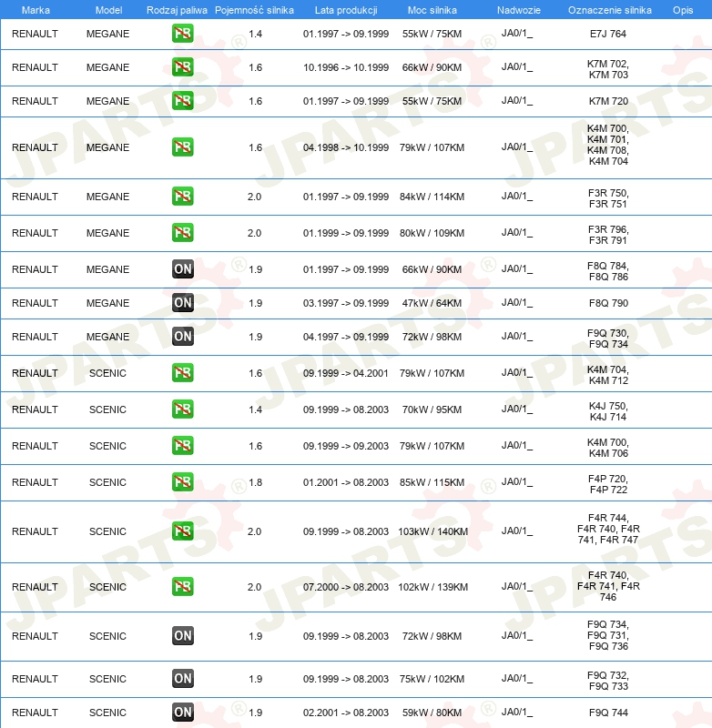
Task: Select the engine cell F3R 796, F3R 791
Action: [608, 235]
